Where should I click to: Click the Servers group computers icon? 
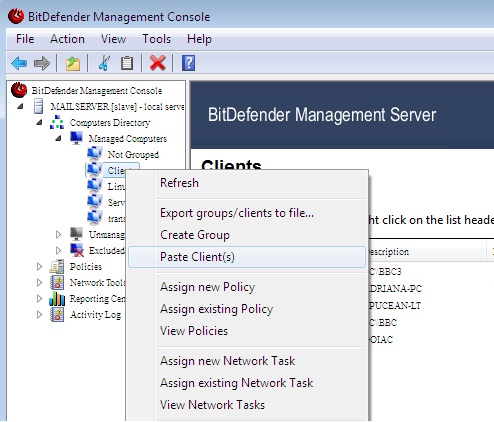click(x=95, y=202)
